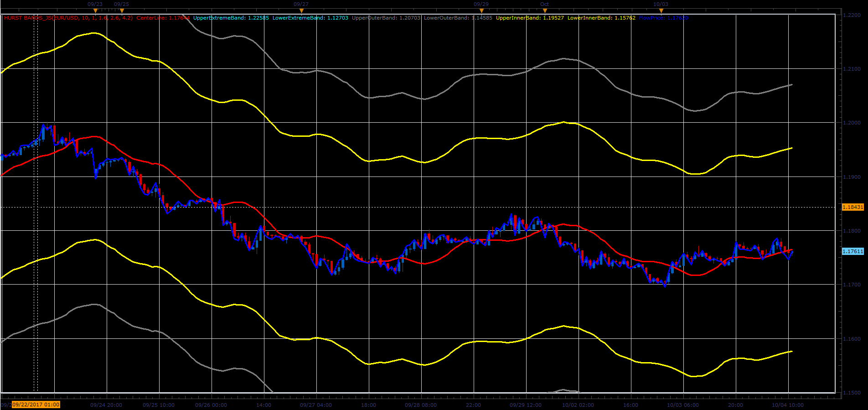
Task: Click the orange 1.18431 price tag
Action: pyautogui.click(x=852, y=207)
